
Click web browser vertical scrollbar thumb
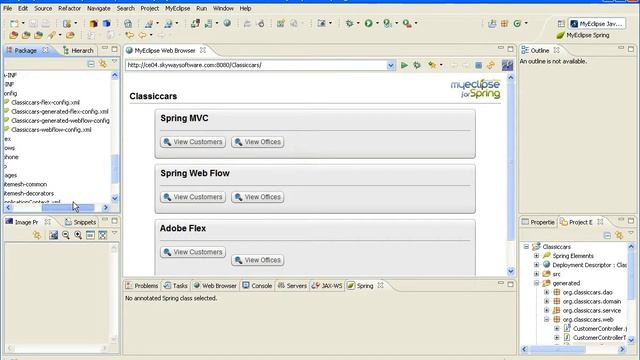coord(511,160)
